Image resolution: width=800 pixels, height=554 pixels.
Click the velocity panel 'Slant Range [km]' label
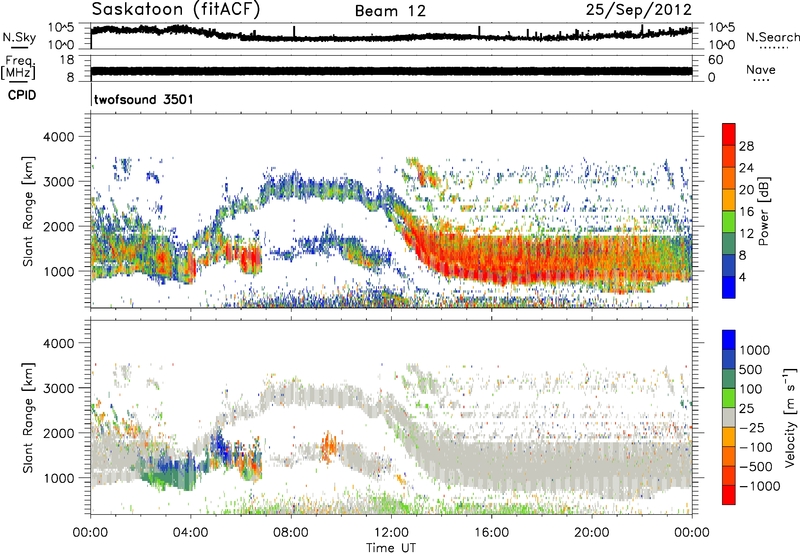(28, 417)
